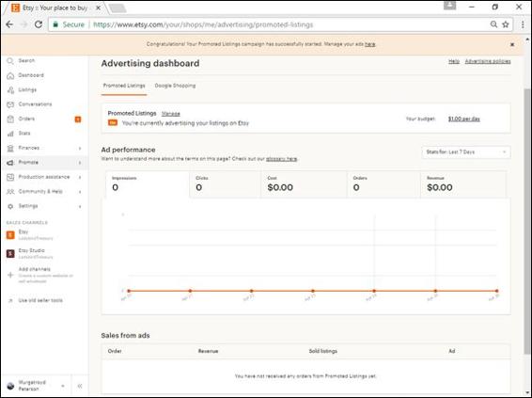Image resolution: width=532 pixels, height=398 pixels.
Task: Click the Sold listings column header
Action: (x=323, y=351)
